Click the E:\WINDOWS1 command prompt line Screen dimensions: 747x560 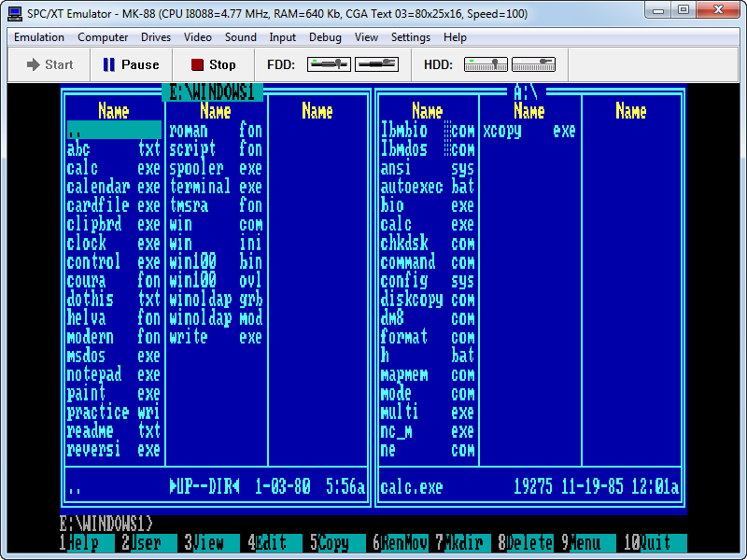(106, 524)
